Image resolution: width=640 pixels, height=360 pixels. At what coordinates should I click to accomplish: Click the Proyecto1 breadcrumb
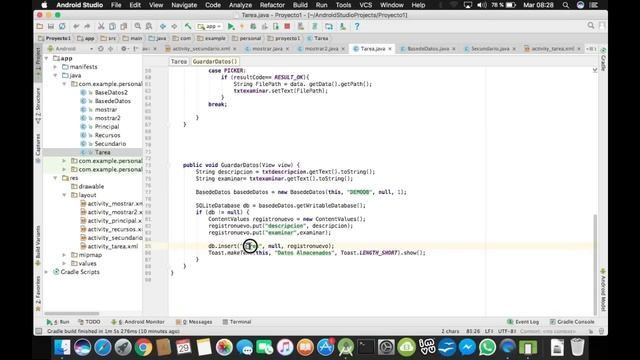tap(54, 38)
